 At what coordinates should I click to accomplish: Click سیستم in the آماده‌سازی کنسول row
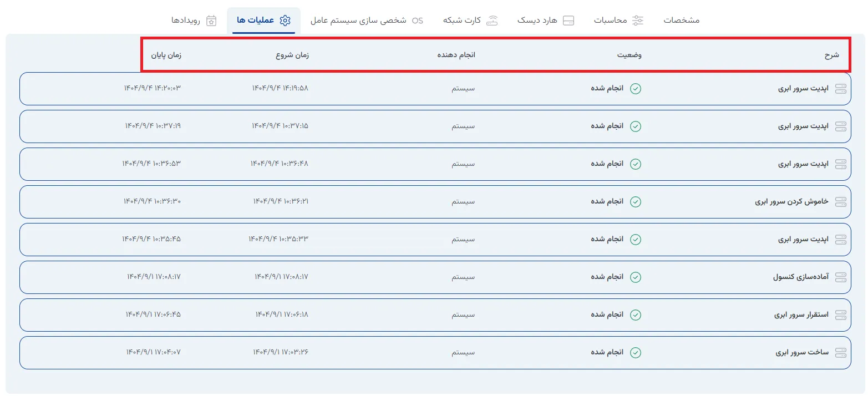click(463, 277)
